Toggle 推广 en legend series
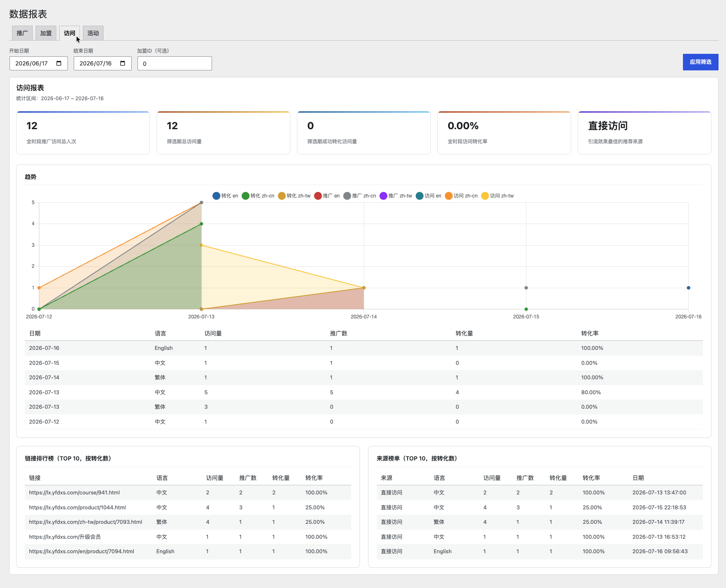Screen dimensions: 726x588 [327, 196]
